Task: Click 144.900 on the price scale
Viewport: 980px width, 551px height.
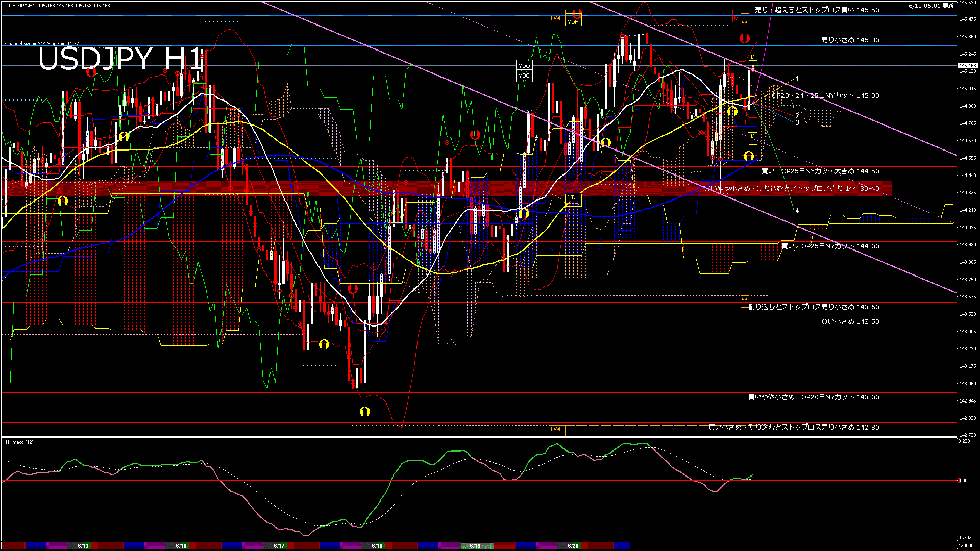Action: point(968,106)
